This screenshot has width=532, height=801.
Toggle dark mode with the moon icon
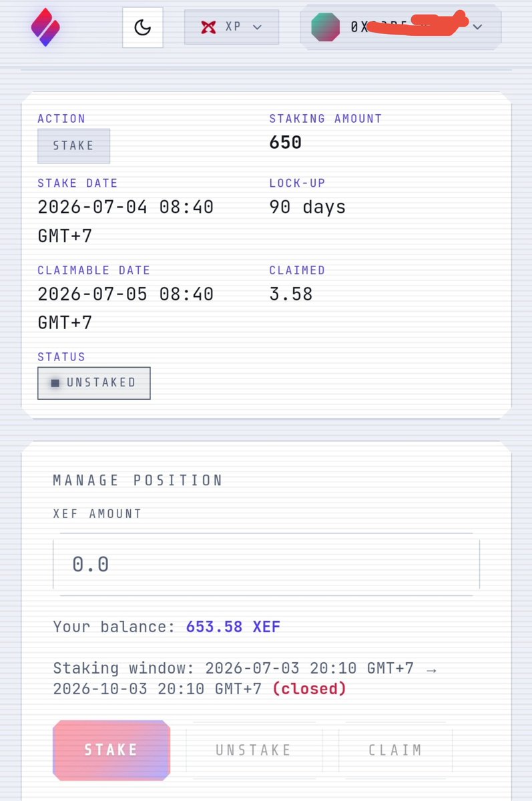(x=143, y=27)
